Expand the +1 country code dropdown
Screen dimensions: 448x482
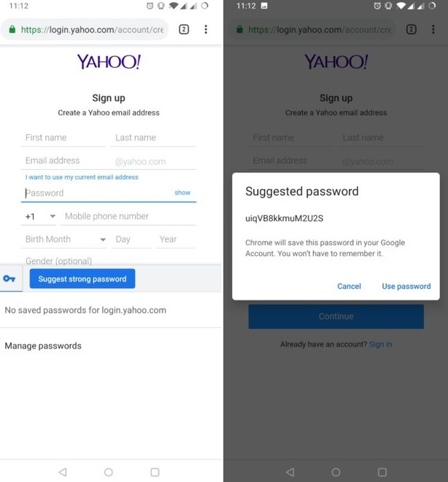coord(40,217)
